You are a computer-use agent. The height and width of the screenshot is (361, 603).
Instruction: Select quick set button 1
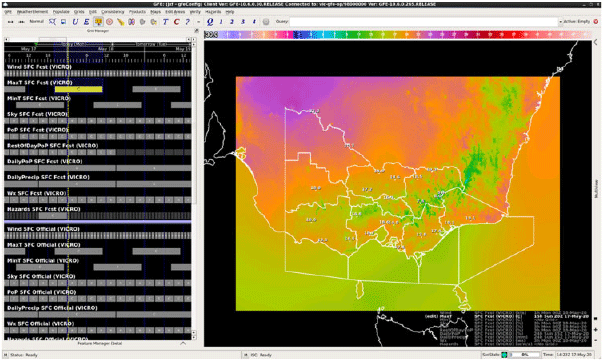click(221, 22)
